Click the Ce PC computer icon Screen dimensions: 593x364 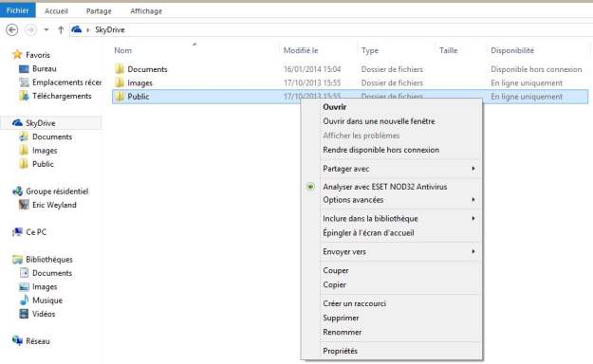point(17,231)
